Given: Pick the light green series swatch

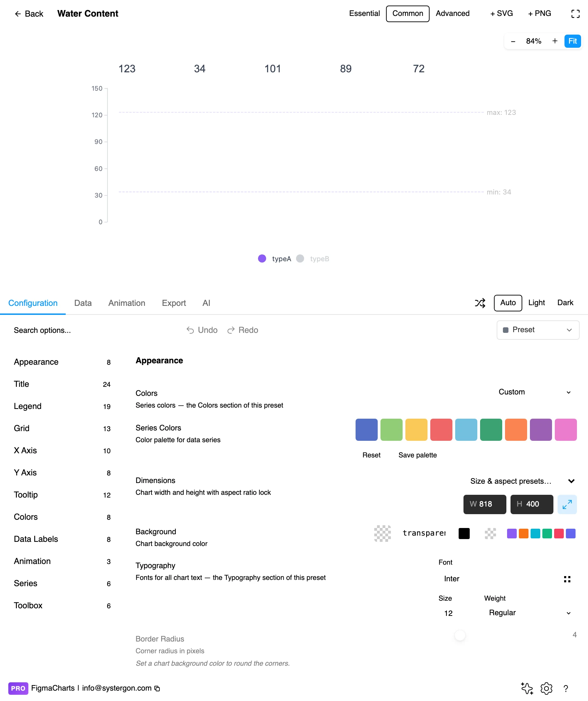Looking at the screenshot, I should pyautogui.click(x=392, y=430).
